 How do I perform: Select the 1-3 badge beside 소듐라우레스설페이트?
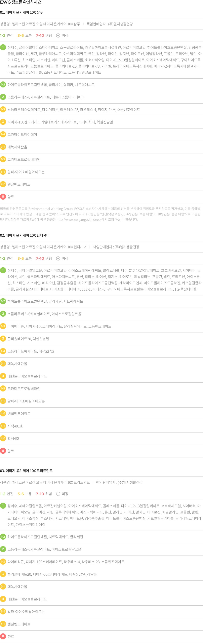tap(3, 110)
